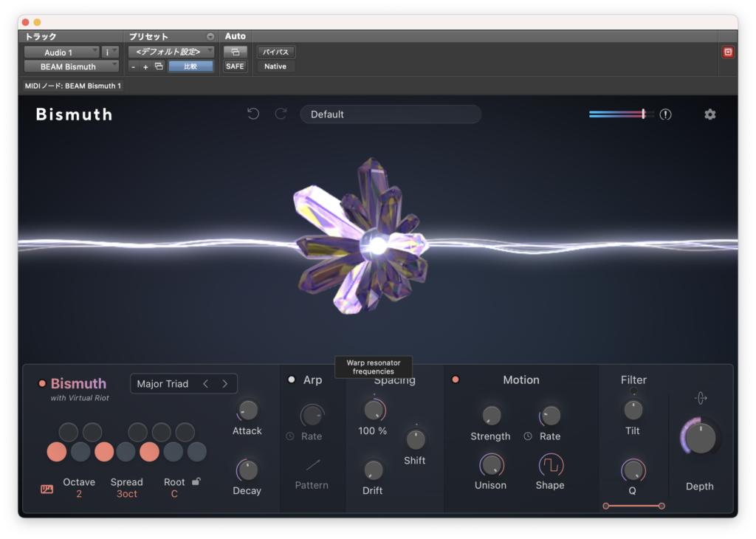Click the Drift knob
This screenshot has height=539, width=756.
tap(373, 470)
